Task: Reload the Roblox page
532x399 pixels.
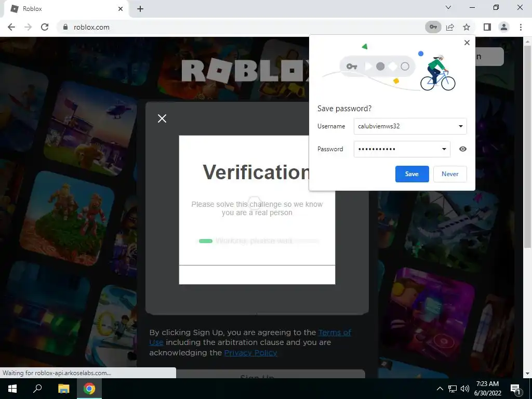Action: (x=45, y=27)
